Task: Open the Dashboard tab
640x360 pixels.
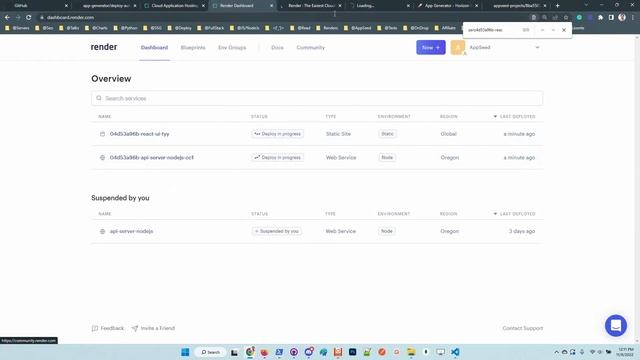Action: click(154, 47)
